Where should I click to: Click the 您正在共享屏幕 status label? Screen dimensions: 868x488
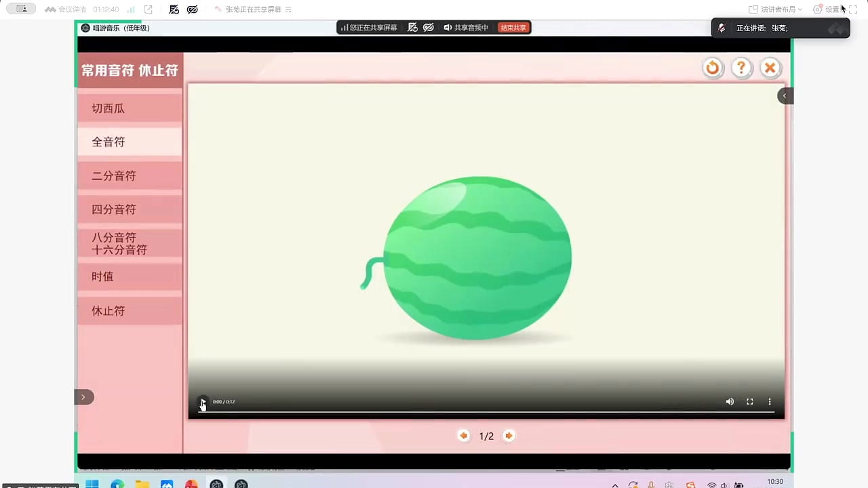click(x=369, y=28)
